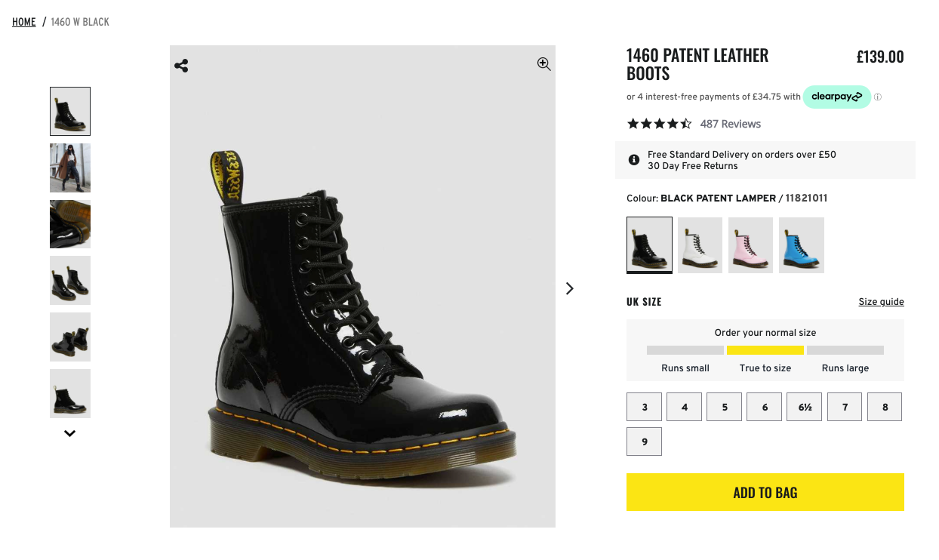Open the Size guide link

click(x=881, y=302)
